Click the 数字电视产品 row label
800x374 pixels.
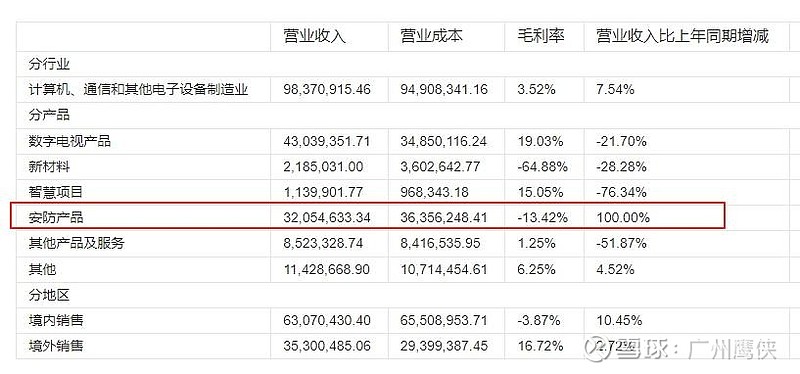tap(70, 141)
